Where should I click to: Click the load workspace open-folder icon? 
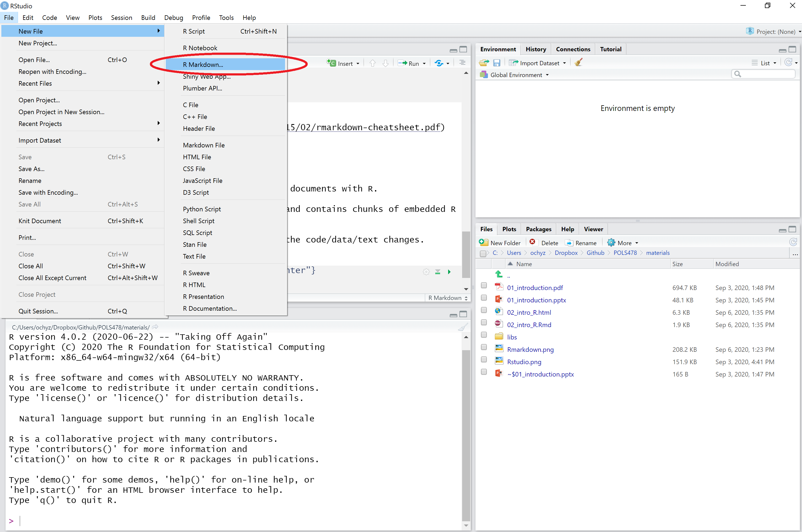pos(484,63)
